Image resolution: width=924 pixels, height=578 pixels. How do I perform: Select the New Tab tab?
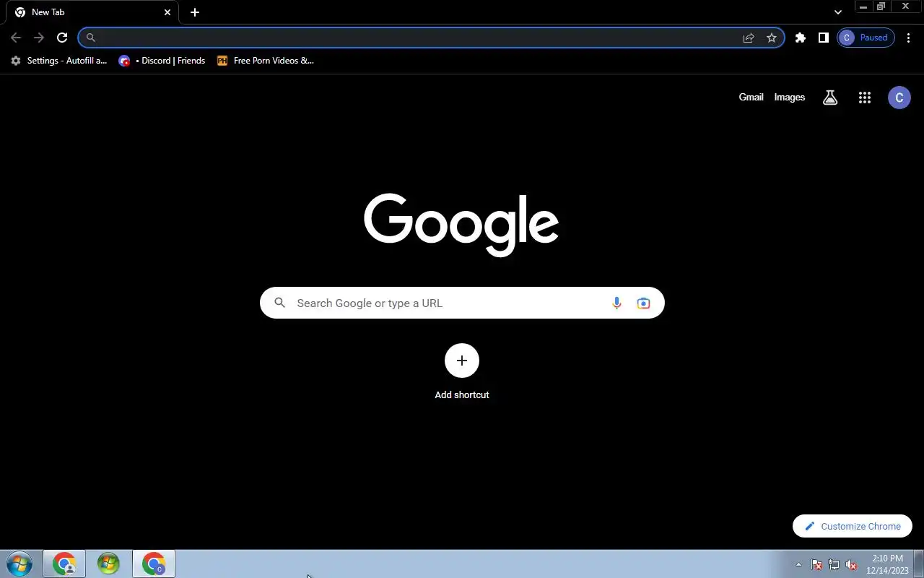[92, 12]
